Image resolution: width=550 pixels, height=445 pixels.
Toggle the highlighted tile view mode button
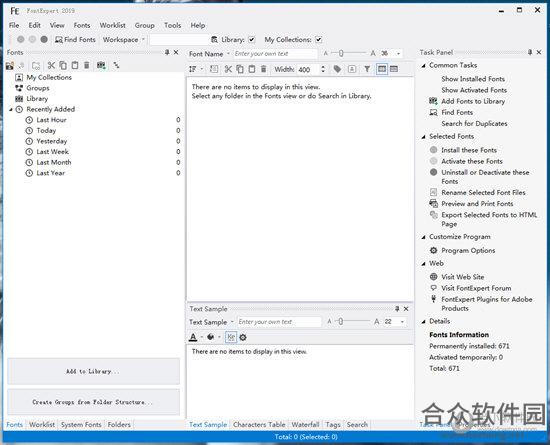coord(382,69)
